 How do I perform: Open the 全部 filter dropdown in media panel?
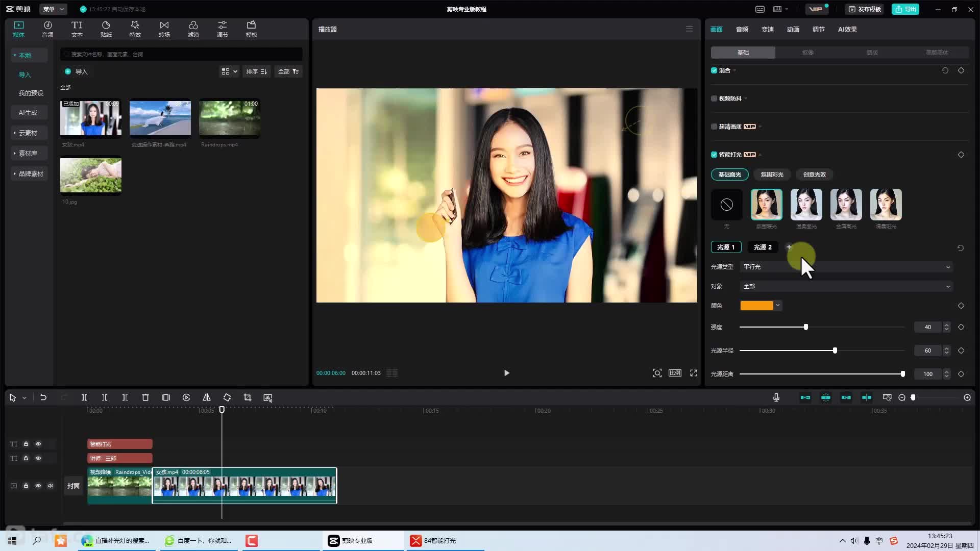click(288, 71)
